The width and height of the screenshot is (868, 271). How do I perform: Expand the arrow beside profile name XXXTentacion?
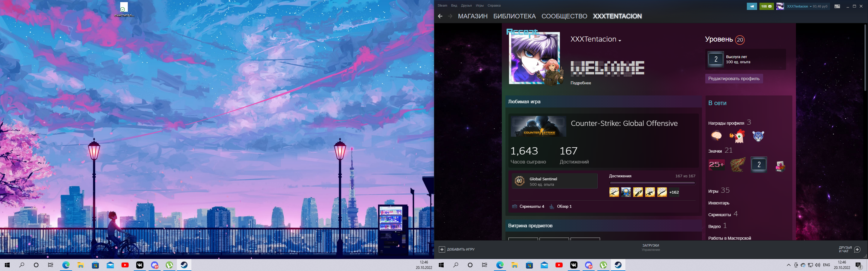pos(620,40)
